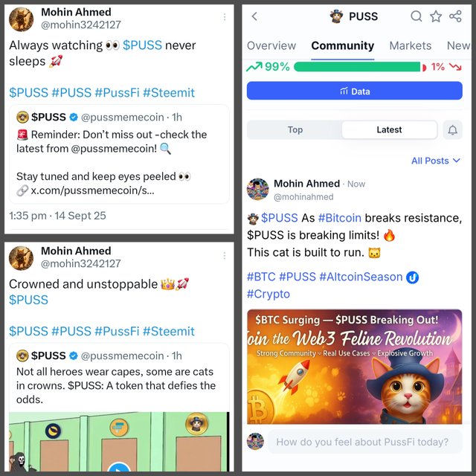Open three-dot menu on 'Always watching' tweet

pyautogui.click(x=225, y=17)
